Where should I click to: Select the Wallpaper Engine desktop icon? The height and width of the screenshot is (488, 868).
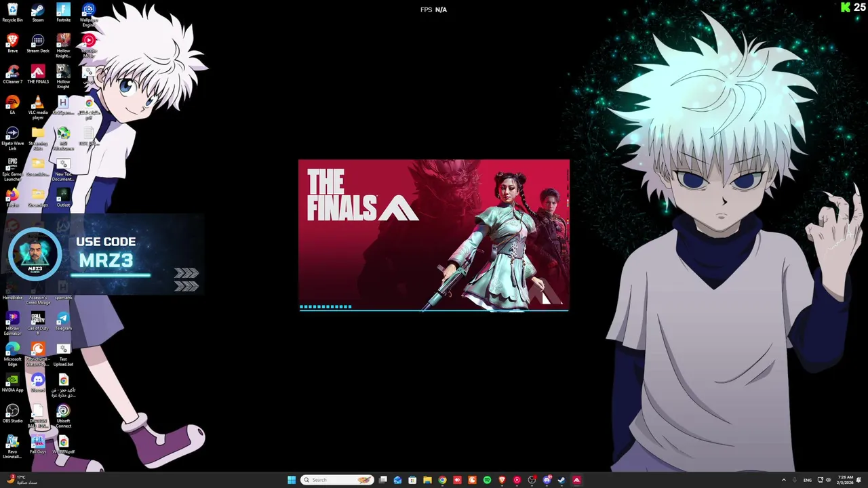click(x=89, y=15)
